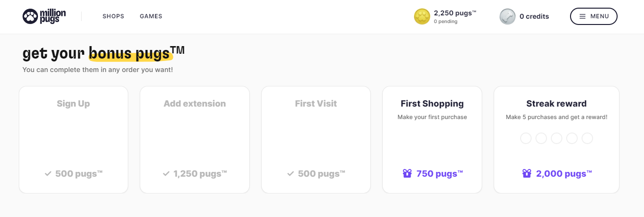
Task: Click the gift icon beside 750 pugs
Action: click(x=407, y=174)
